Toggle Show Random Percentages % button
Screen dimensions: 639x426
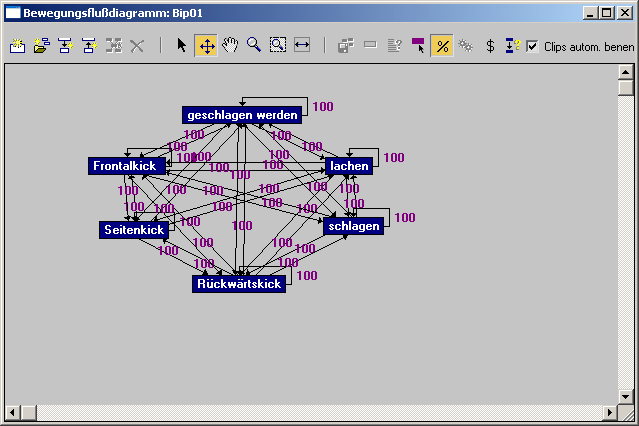442,46
